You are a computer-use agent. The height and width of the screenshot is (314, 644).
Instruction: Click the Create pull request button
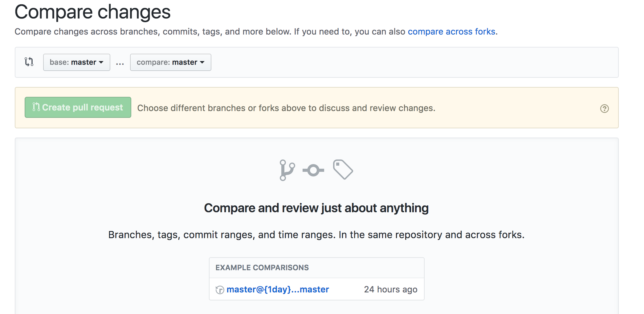click(78, 107)
